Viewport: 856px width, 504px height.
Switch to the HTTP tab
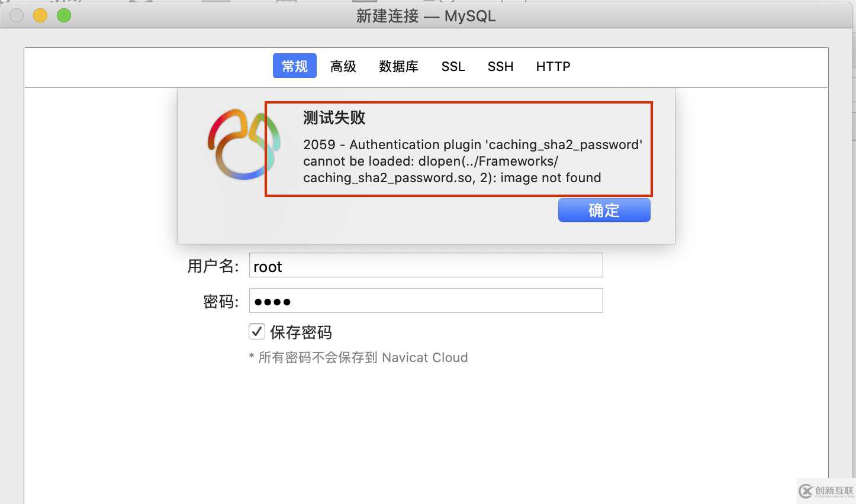pyautogui.click(x=553, y=66)
